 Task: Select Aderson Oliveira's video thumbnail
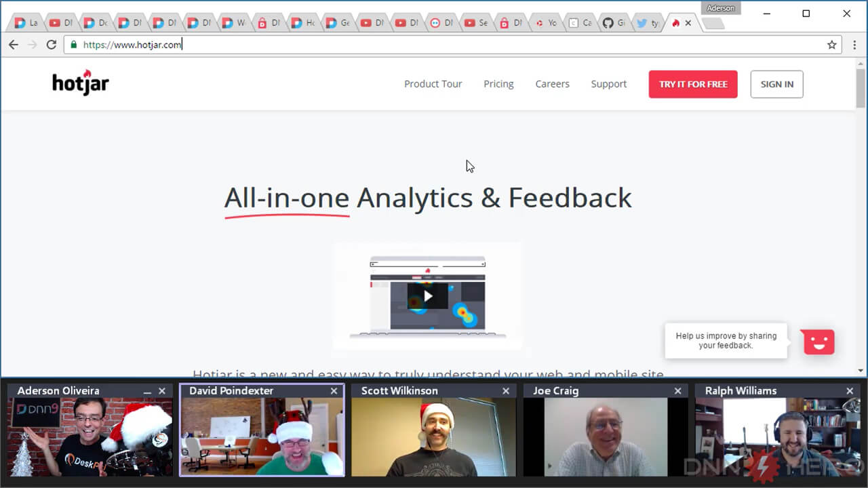90,436
